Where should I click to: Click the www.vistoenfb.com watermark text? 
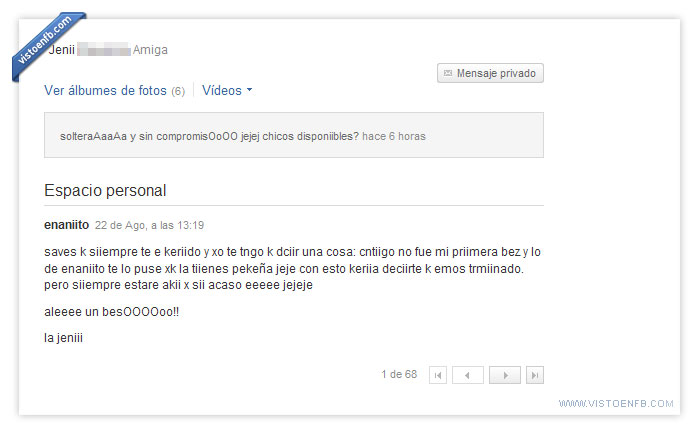click(616, 404)
